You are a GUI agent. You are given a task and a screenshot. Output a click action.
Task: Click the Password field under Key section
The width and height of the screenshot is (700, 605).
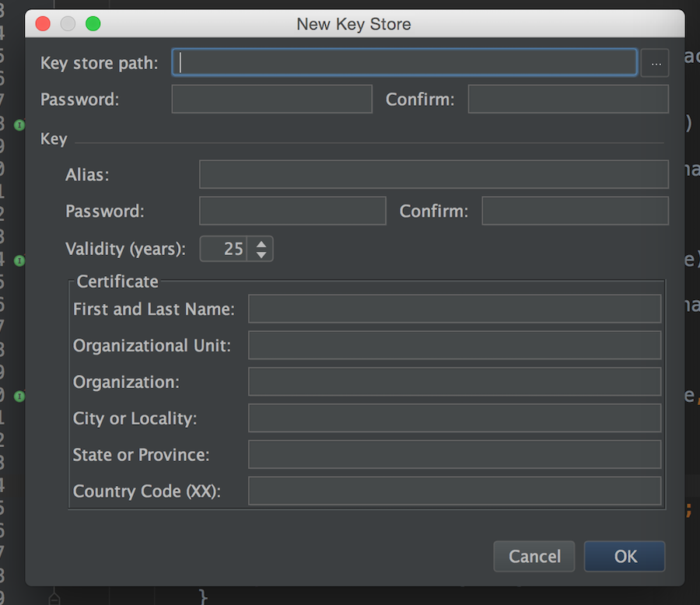tap(292, 211)
